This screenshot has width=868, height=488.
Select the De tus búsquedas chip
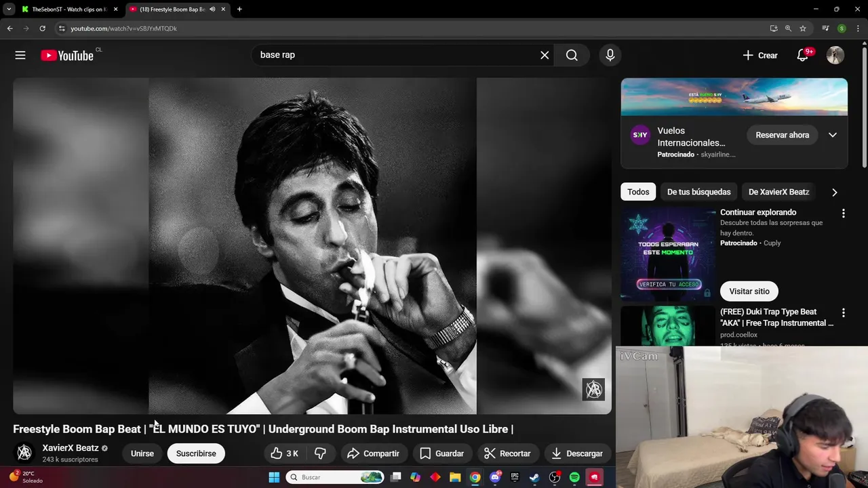pos(698,192)
